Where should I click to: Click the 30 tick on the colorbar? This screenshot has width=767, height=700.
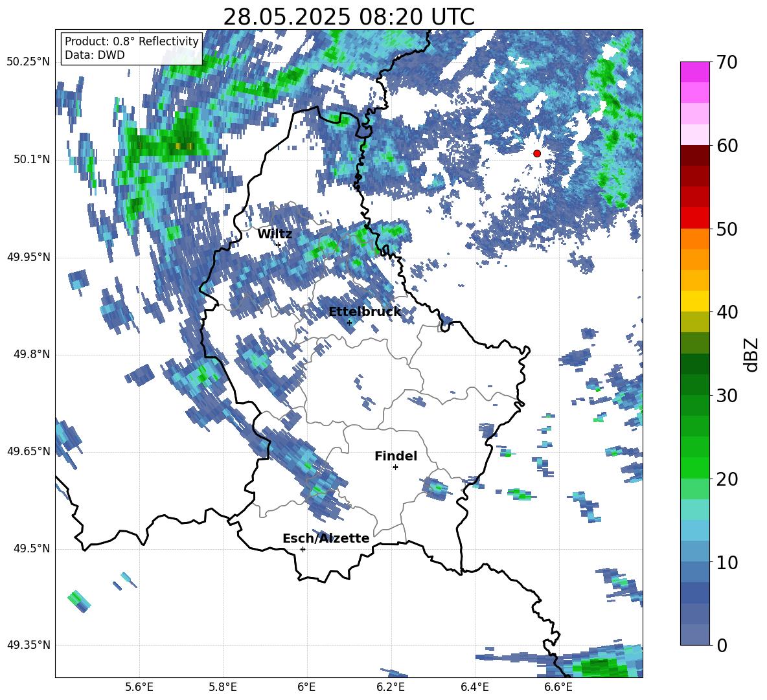pyautogui.click(x=726, y=396)
